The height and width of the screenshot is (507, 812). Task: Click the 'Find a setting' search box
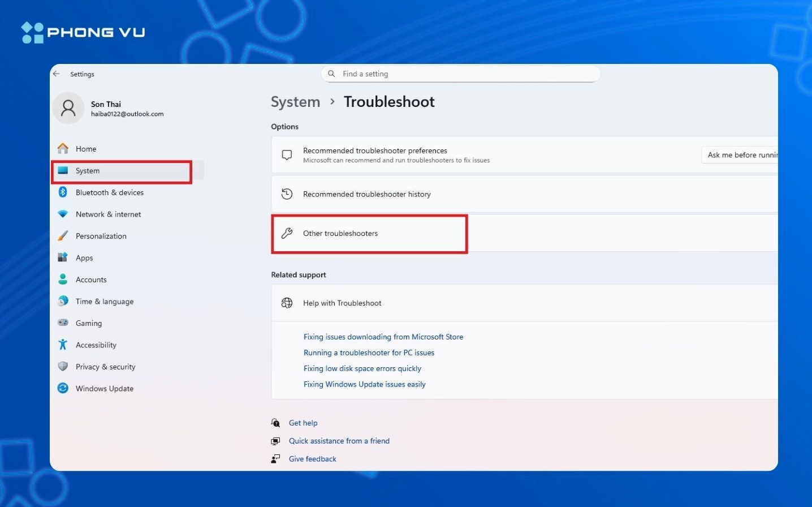[x=461, y=74]
